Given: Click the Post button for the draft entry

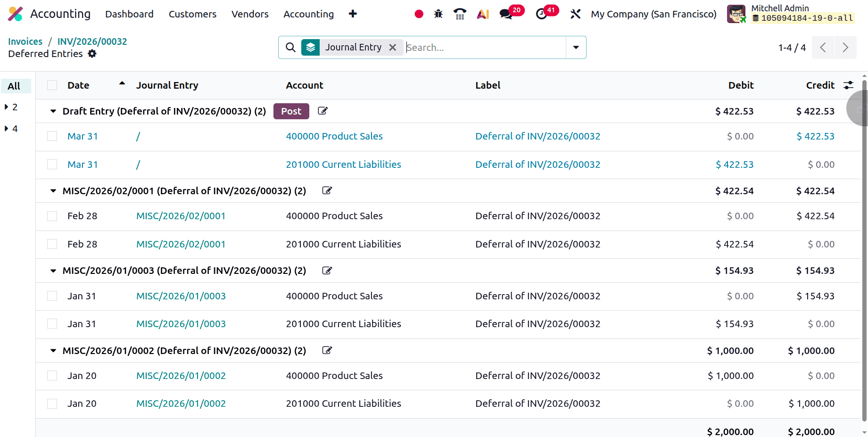Looking at the screenshot, I should [x=291, y=111].
